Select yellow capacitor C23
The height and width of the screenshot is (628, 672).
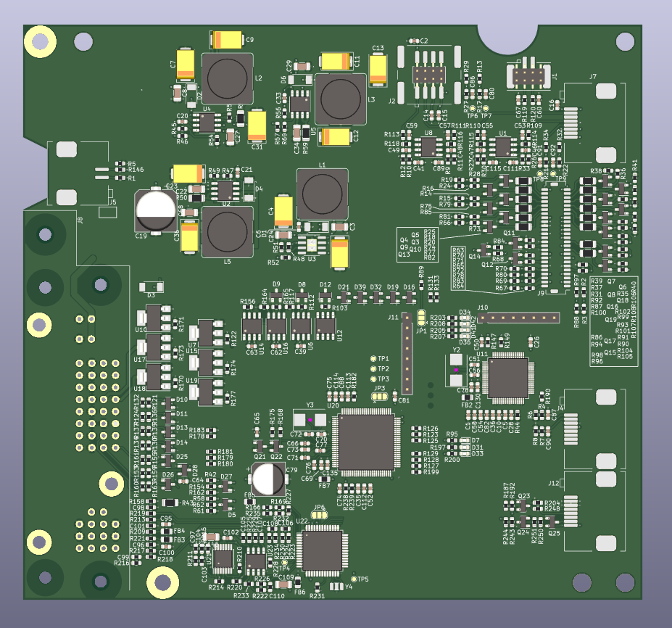click(x=188, y=173)
